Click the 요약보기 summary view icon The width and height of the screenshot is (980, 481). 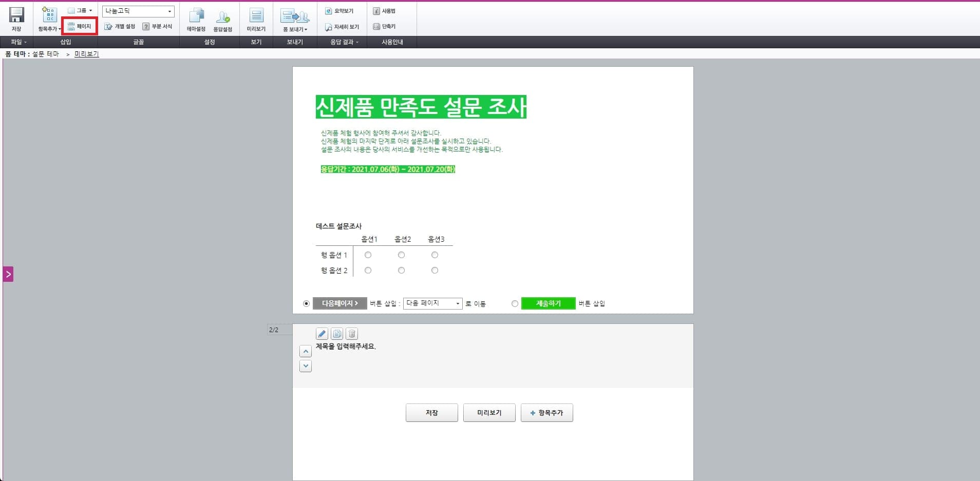(x=341, y=10)
